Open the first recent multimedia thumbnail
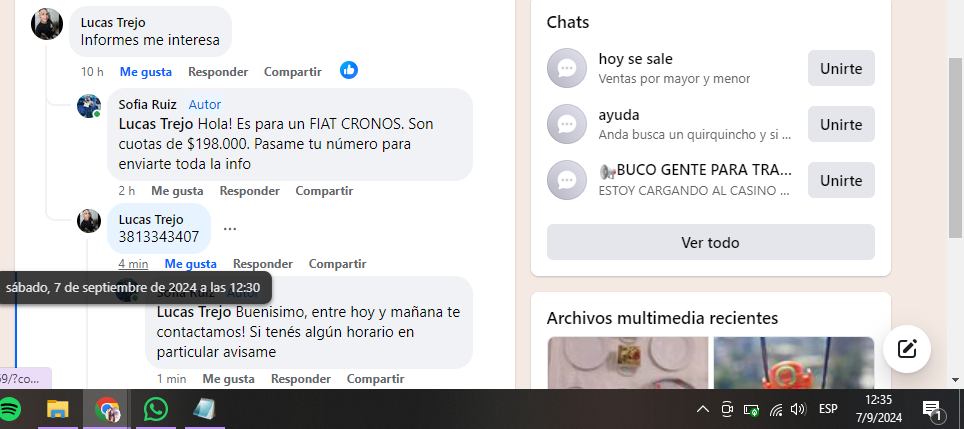Viewport: 964px width, 429px height. tap(628, 363)
